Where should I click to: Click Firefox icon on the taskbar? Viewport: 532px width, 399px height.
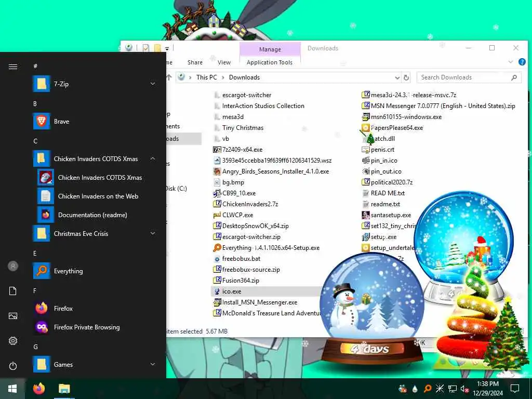[38, 389]
